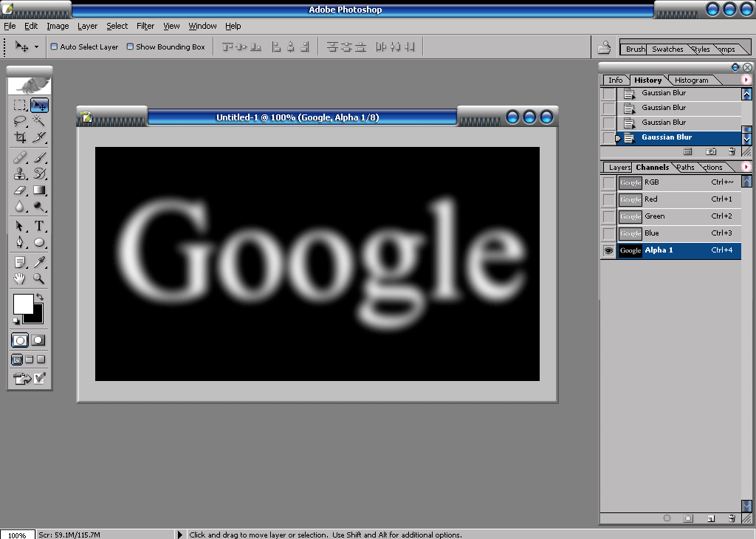The width and height of the screenshot is (756, 539).
Task: Select the Crop tool
Action: click(x=20, y=137)
